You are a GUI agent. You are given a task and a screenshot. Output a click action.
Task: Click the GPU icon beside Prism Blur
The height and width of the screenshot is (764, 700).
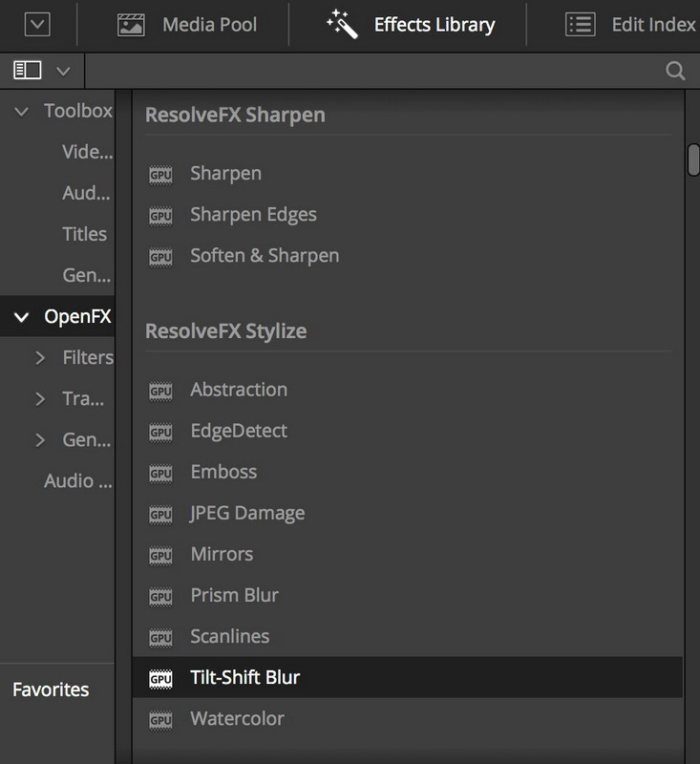click(160, 596)
